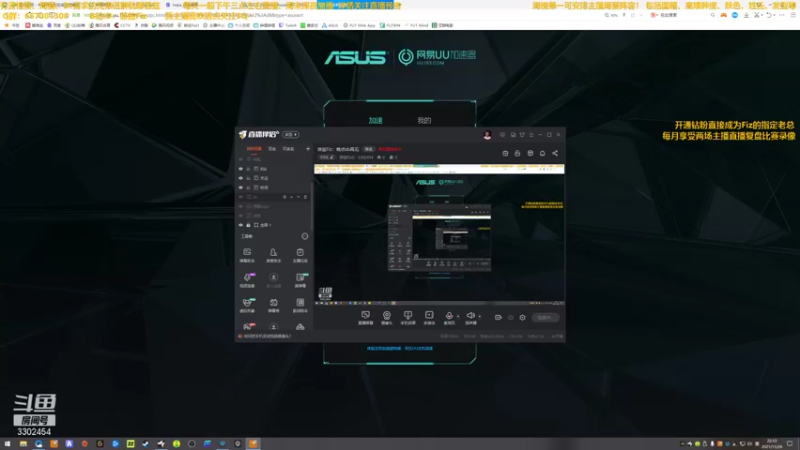800x450 pixels.
Task: Click the stream preview canvas
Action: click(439, 235)
